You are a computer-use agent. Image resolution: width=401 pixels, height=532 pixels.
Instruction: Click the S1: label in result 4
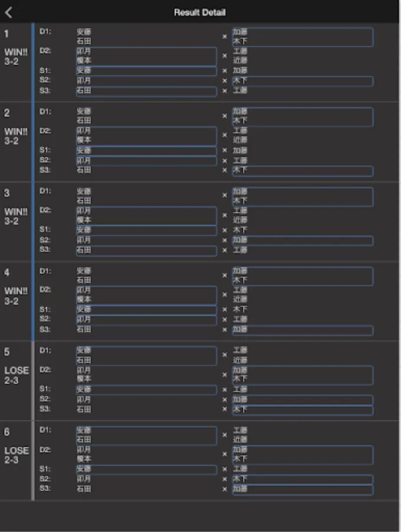click(x=45, y=309)
